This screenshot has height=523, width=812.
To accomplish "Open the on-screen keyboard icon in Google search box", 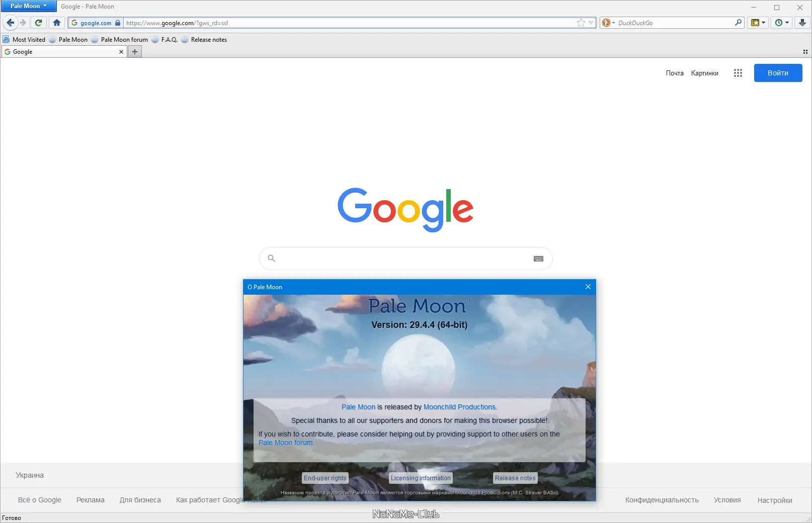I will click(538, 258).
